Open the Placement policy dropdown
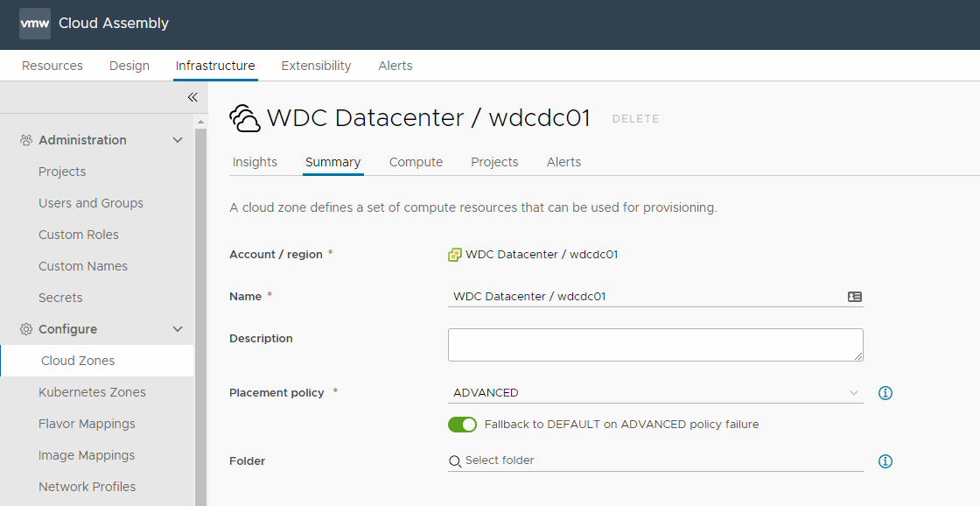Viewport: 980px width, 506px height. (654, 393)
